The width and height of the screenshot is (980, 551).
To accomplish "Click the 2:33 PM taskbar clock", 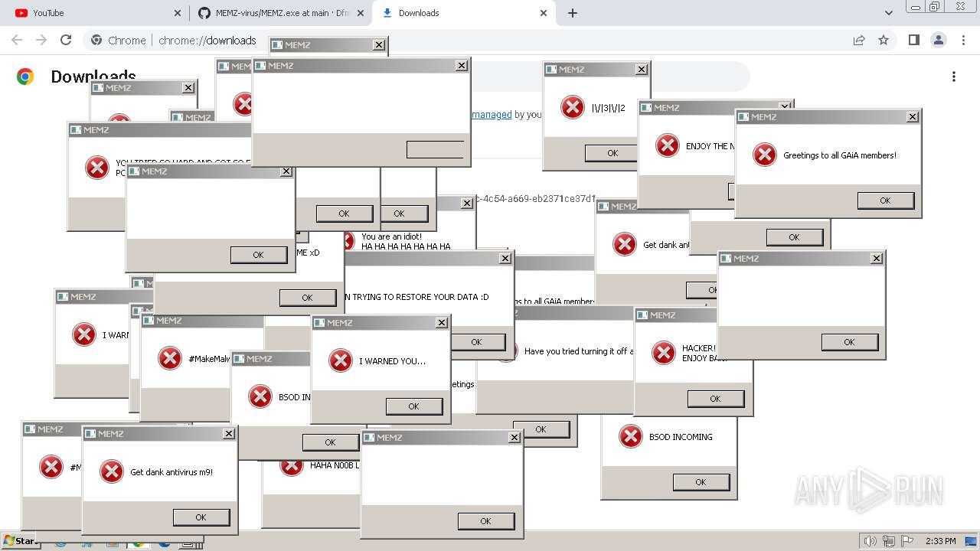I will 940,541.
